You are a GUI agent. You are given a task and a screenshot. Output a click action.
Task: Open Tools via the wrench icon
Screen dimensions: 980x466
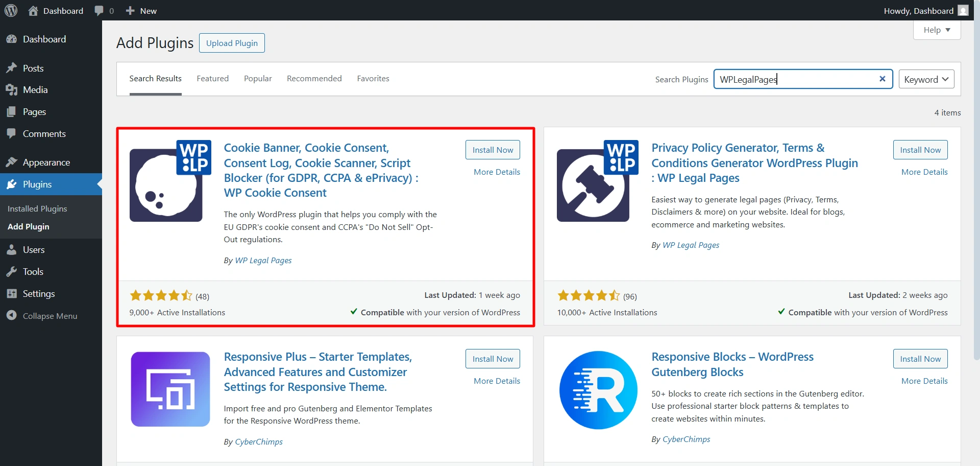click(x=12, y=271)
